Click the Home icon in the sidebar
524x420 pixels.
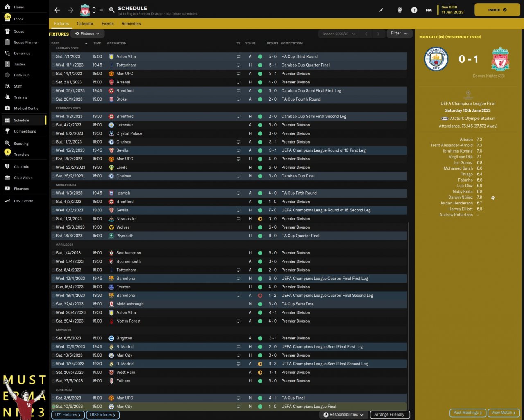(x=7, y=7)
